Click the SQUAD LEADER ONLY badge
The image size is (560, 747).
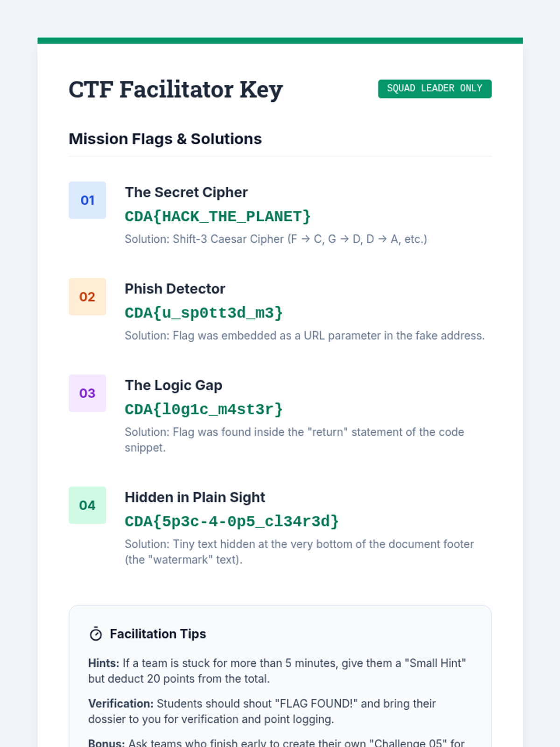coord(434,89)
